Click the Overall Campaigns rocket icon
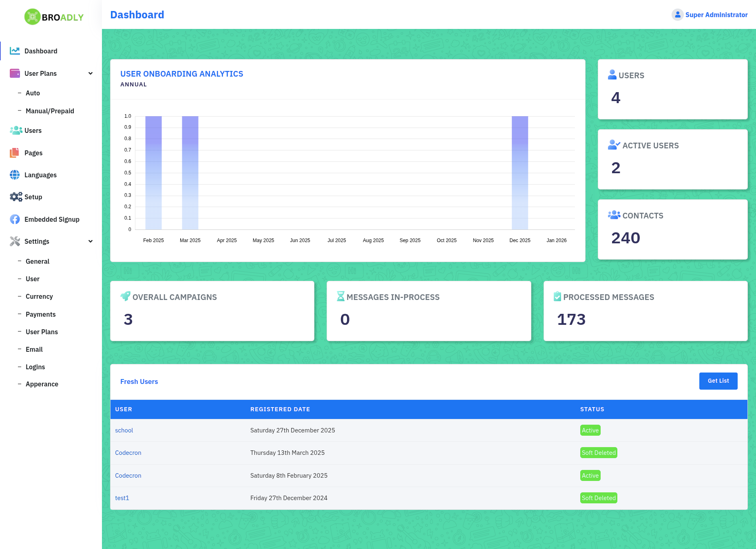The height and width of the screenshot is (549, 756). 126,296
